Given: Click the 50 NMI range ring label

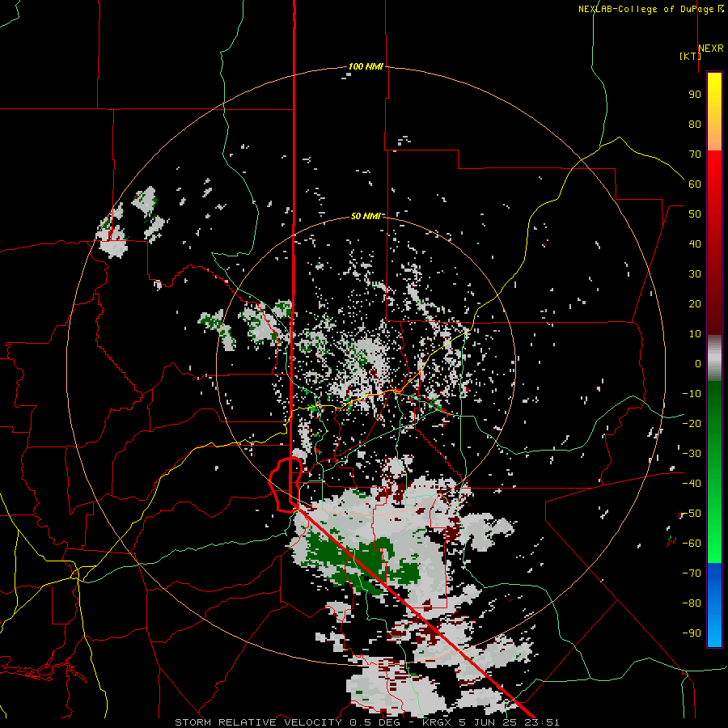Looking at the screenshot, I should pyautogui.click(x=366, y=216).
